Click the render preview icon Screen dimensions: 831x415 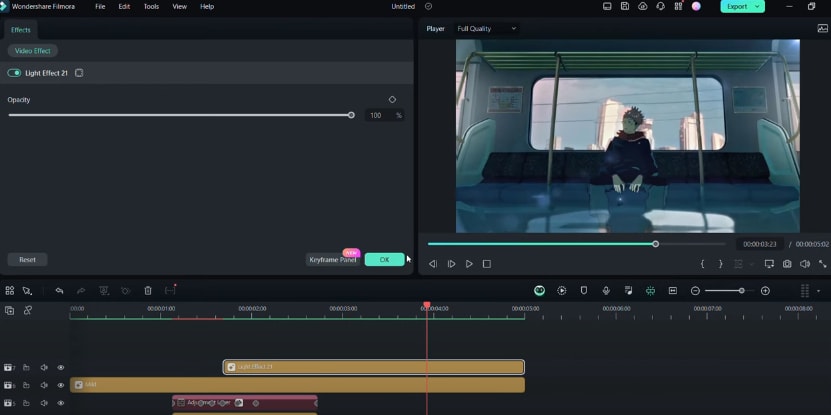[x=562, y=290]
